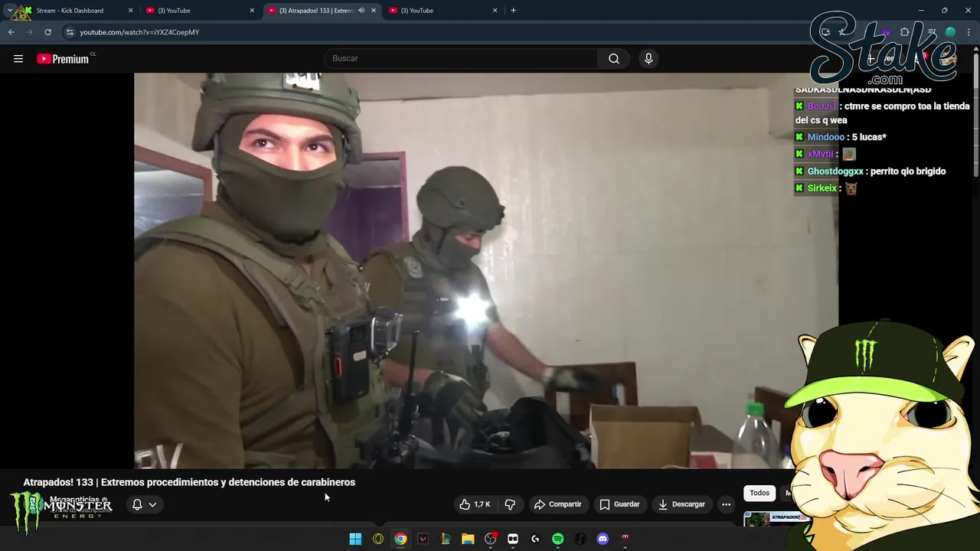Viewport: 980px width, 551px height.
Task: Open a new tab with plus button
Action: coord(513,11)
